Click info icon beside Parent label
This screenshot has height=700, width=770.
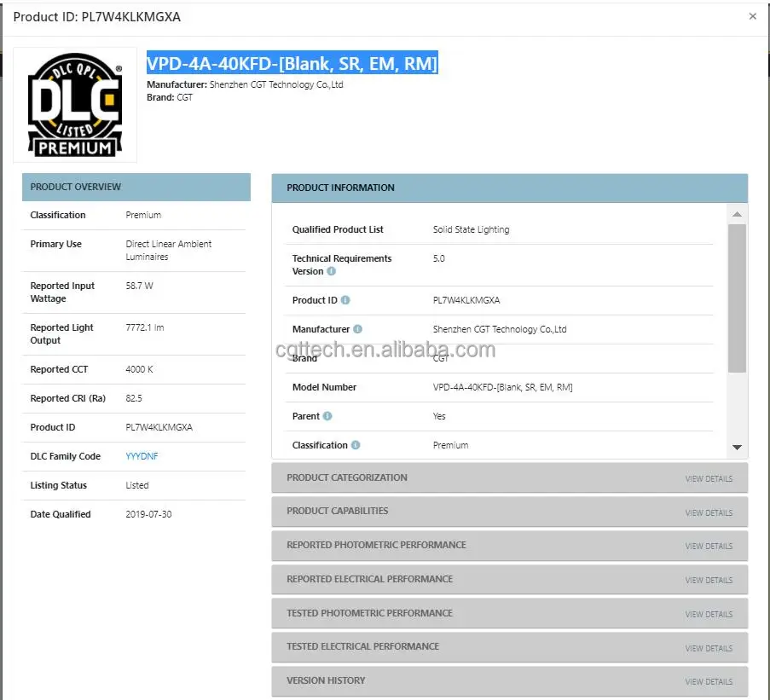click(x=327, y=416)
